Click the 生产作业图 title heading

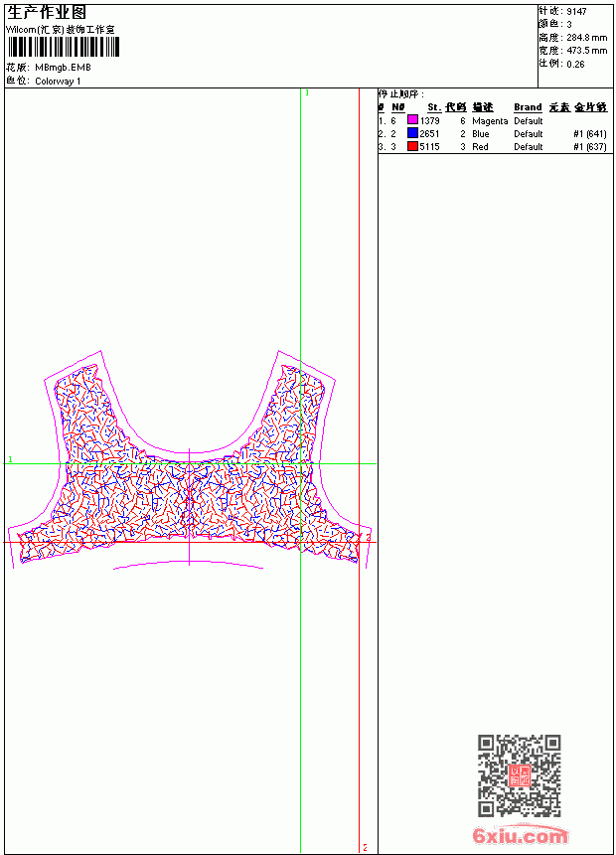(x=47, y=13)
